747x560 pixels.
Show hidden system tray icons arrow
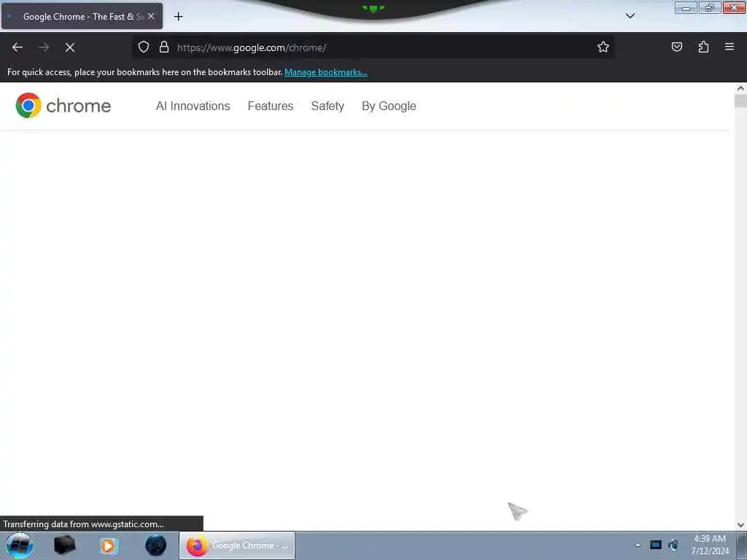(x=638, y=545)
